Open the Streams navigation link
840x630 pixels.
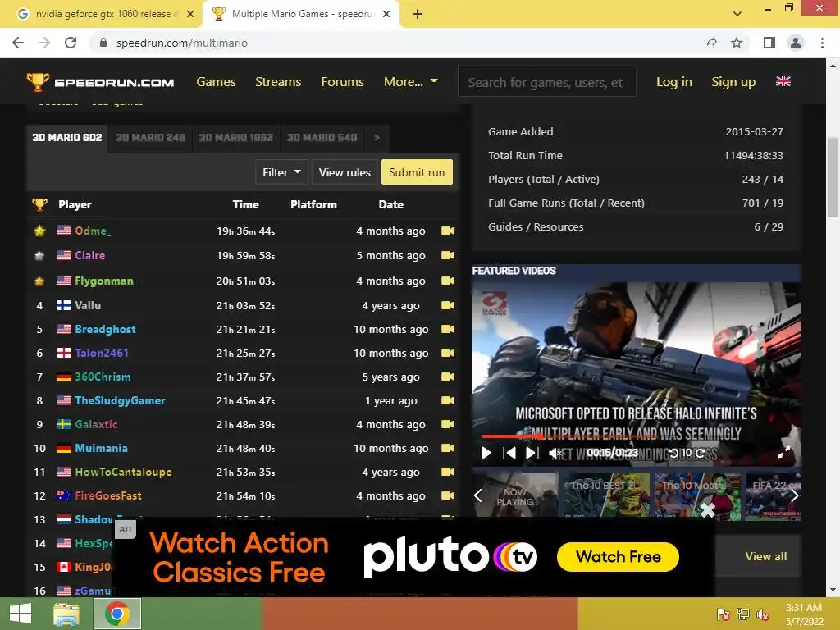[278, 81]
